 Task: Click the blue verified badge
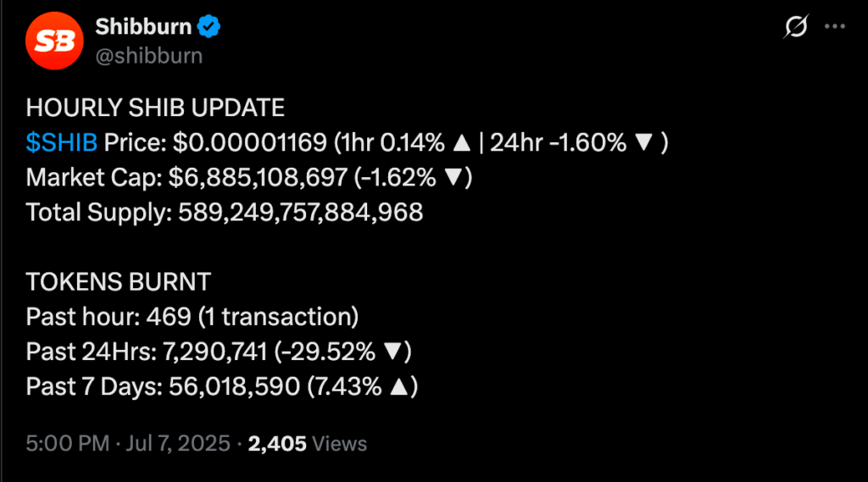click(x=209, y=26)
